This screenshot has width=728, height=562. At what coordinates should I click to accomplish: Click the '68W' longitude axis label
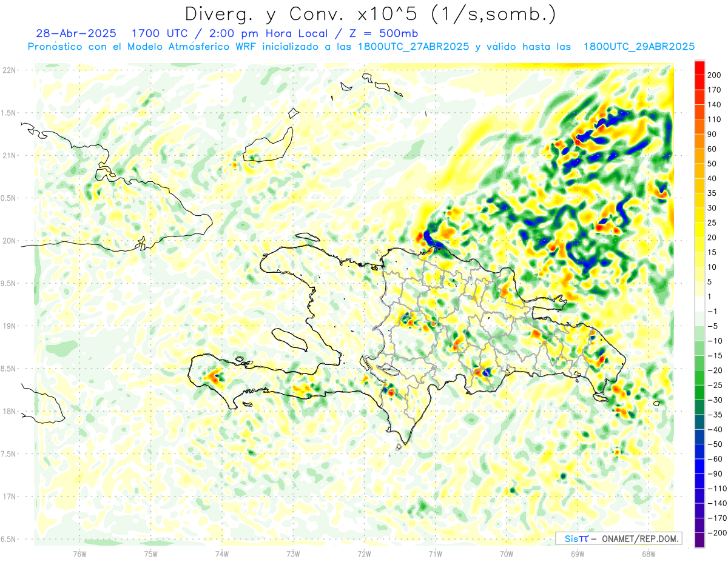pyautogui.click(x=648, y=554)
